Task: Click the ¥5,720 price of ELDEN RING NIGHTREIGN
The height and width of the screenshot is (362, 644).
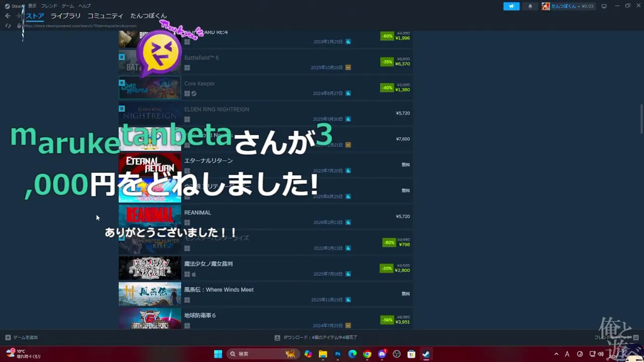Action: [403, 113]
